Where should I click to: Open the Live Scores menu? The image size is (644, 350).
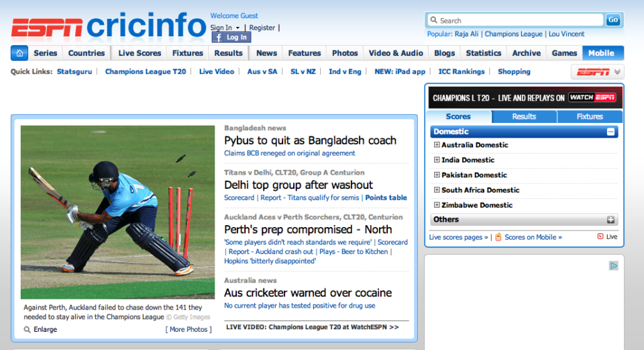point(140,53)
